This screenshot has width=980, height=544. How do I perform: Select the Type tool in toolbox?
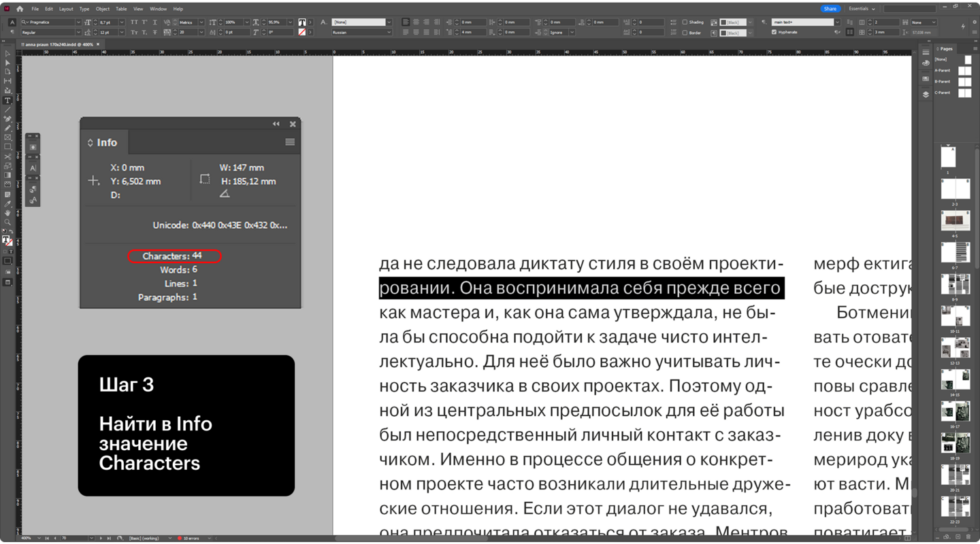(7, 100)
